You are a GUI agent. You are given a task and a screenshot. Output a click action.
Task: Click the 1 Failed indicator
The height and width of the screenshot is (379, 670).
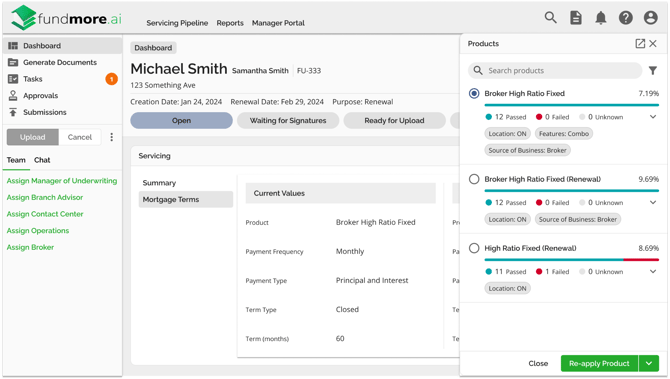(552, 272)
